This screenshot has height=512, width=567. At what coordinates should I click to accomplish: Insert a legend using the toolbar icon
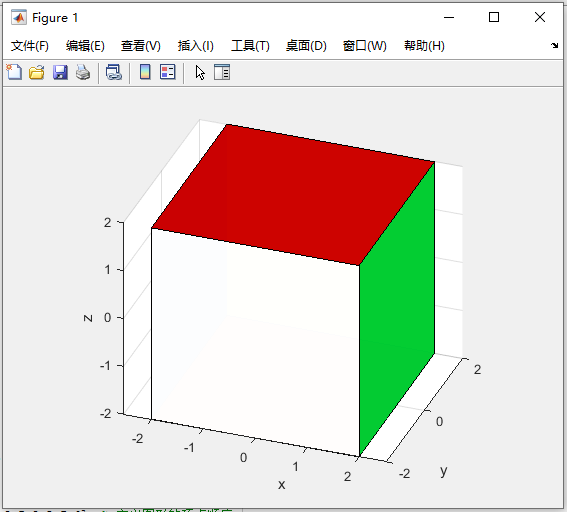pos(168,72)
